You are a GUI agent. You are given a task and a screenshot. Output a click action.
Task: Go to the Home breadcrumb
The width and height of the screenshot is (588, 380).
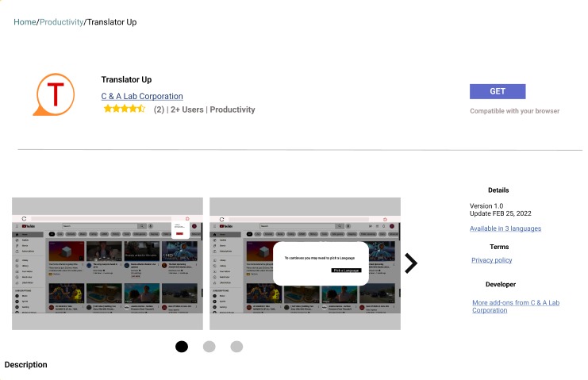[x=25, y=22]
